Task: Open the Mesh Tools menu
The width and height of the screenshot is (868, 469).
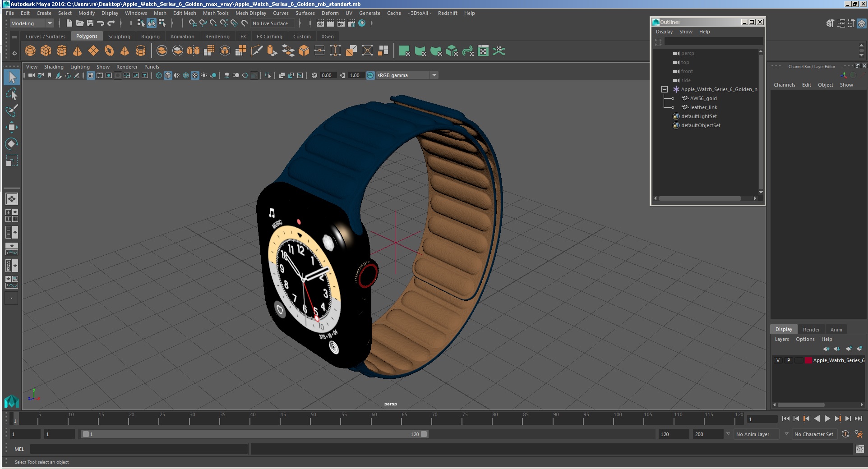Action: tap(216, 13)
